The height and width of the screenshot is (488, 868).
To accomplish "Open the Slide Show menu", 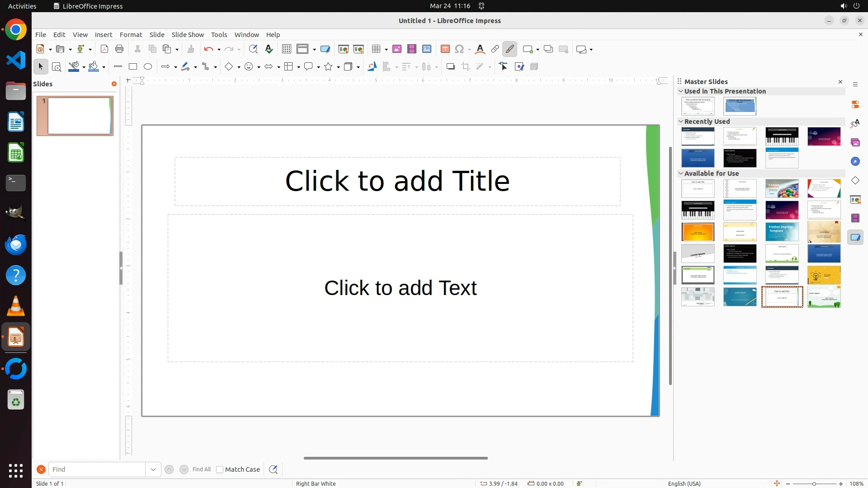I will point(188,34).
